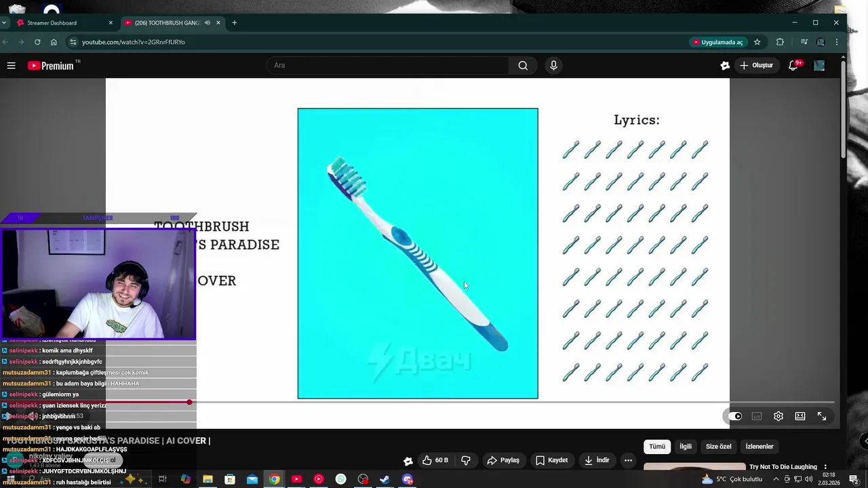Enter fullscreen on the video player
868x488 pixels.
pyautogui.click(x=822, y=416)
